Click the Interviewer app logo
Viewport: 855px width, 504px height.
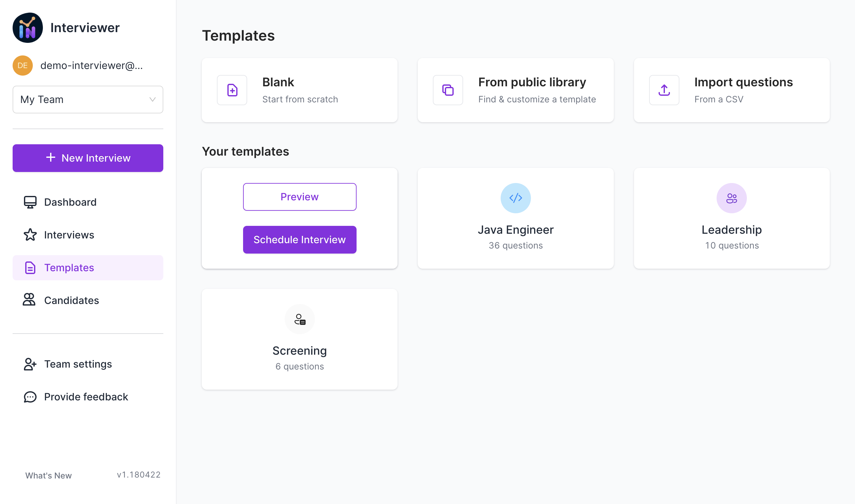(x=27, y=27)
